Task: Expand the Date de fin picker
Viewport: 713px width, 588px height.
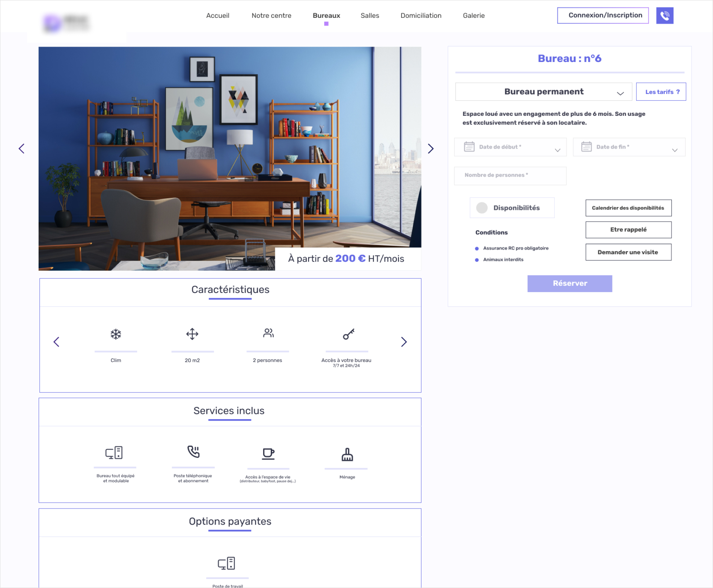Action: [675, 150]
